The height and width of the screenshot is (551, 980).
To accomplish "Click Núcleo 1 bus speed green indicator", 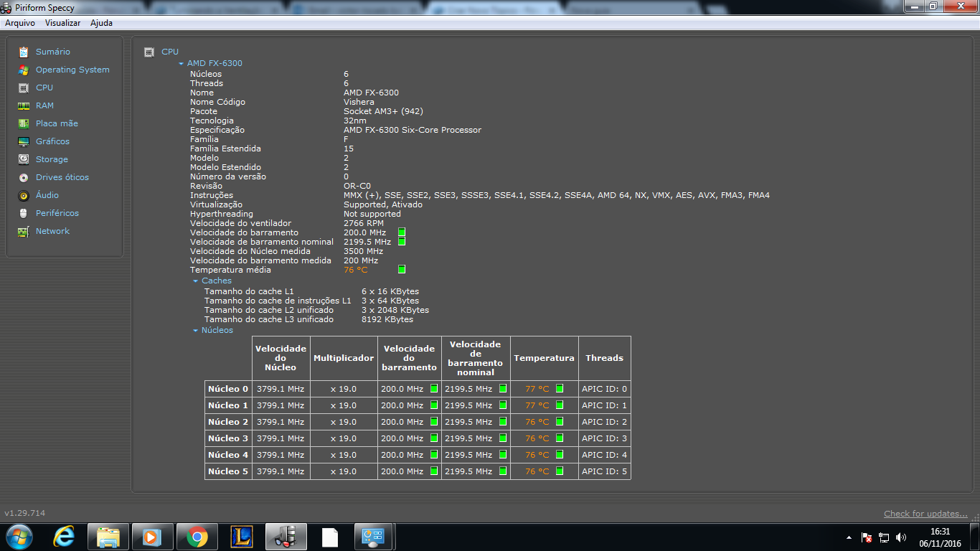I will pos(434,405).
